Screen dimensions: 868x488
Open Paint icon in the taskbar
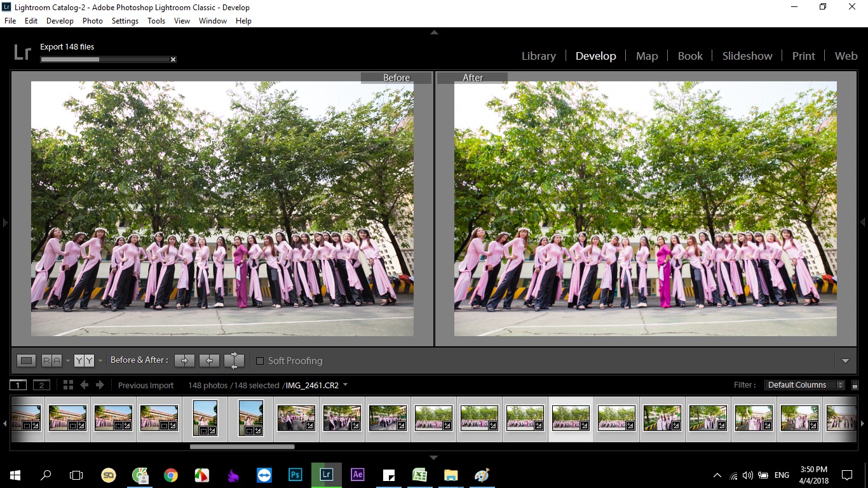coord(482,475)
